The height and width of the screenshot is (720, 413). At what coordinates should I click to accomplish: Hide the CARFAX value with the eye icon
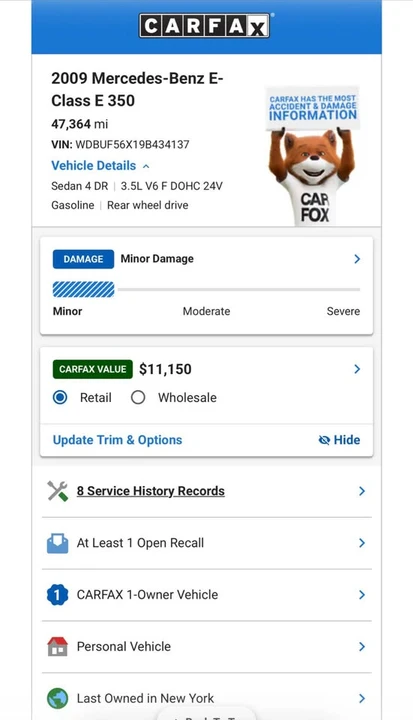(339, 440)
